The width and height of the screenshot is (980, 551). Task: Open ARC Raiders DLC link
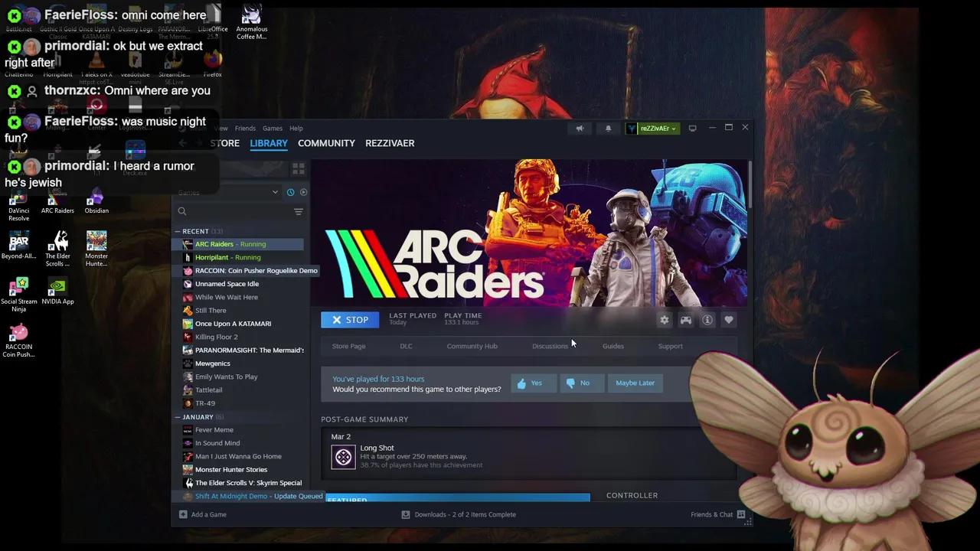[x=406, y=346]
